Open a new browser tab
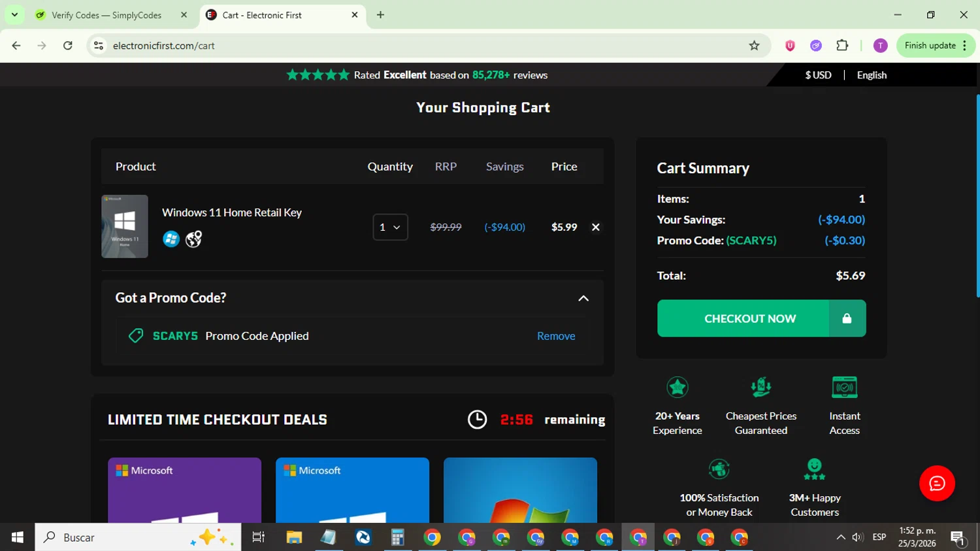This screenshot has width=980, height=551. pyautogui.click(x=380, y=15)
